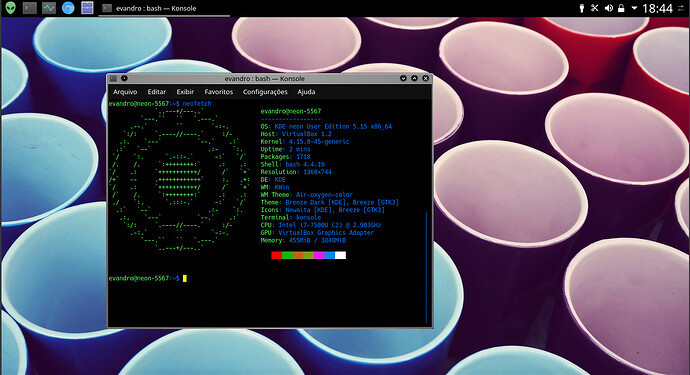The width and height of the screenshot is (690, 375).
Task: Select the Konsole entry in the task manager
Action: 164,8
